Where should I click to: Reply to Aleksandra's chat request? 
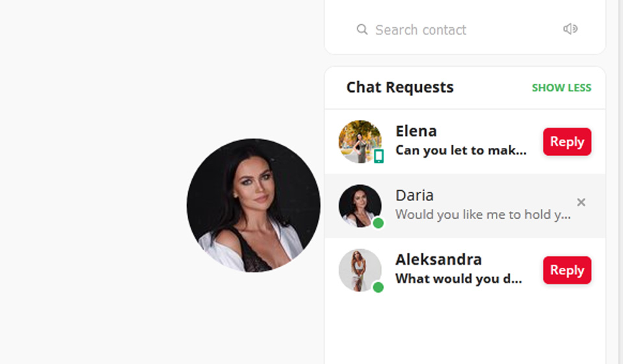coord(567,270)
